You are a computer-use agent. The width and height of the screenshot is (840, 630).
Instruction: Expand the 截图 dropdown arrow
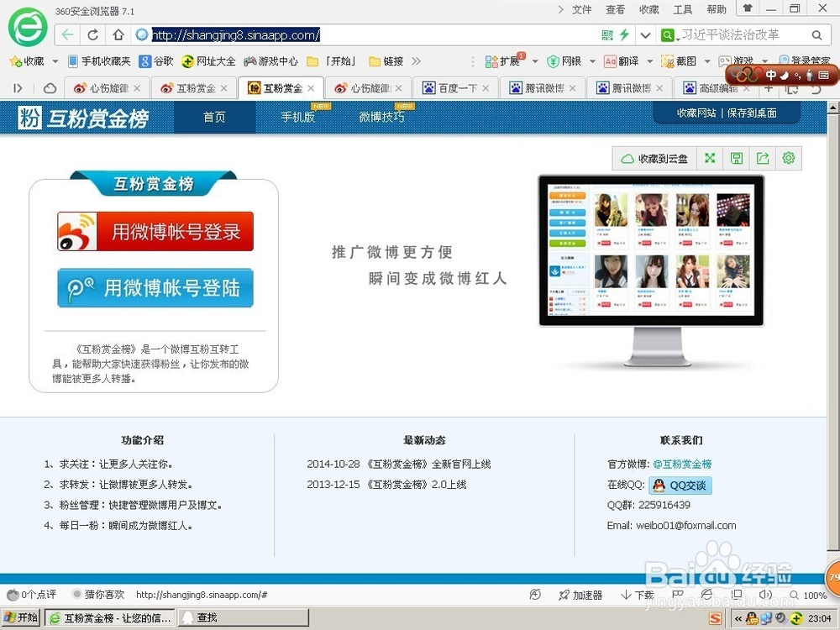click(707, 61)
